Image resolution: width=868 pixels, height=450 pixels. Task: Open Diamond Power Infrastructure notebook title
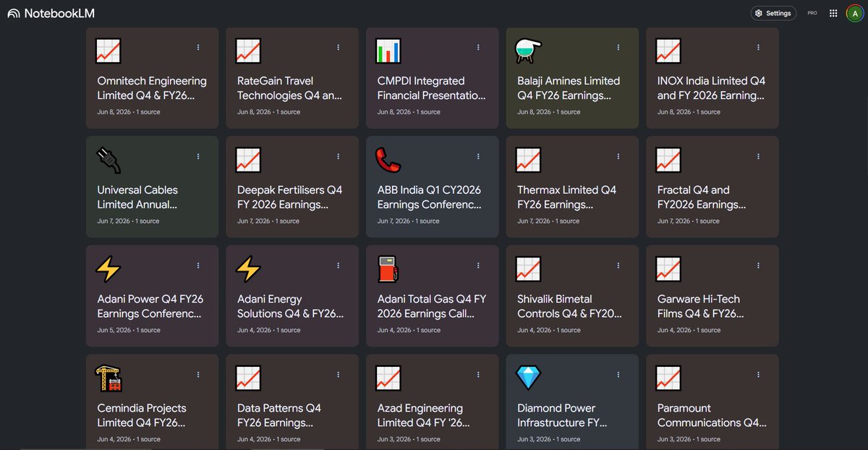coord(562,415)
